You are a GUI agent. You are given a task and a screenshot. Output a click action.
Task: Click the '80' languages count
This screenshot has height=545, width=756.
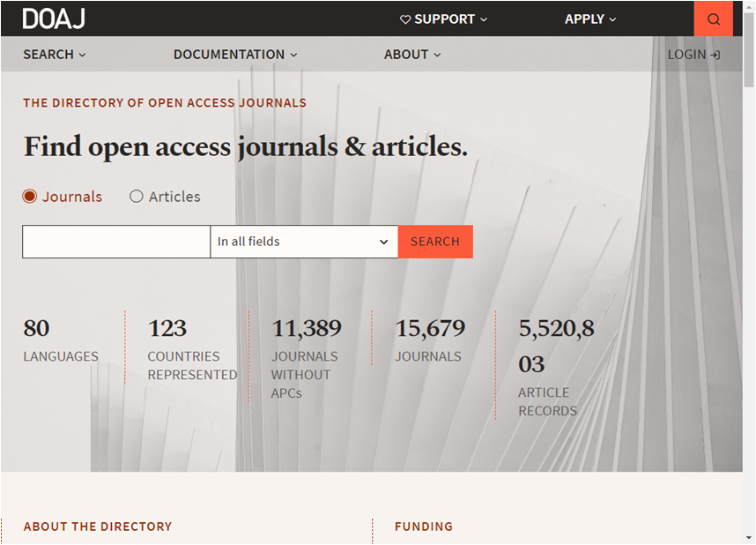coord(36,329)
